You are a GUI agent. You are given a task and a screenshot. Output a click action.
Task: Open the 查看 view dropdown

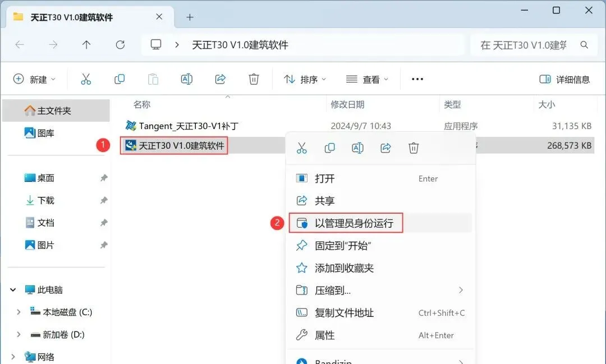tap(367, 79)
